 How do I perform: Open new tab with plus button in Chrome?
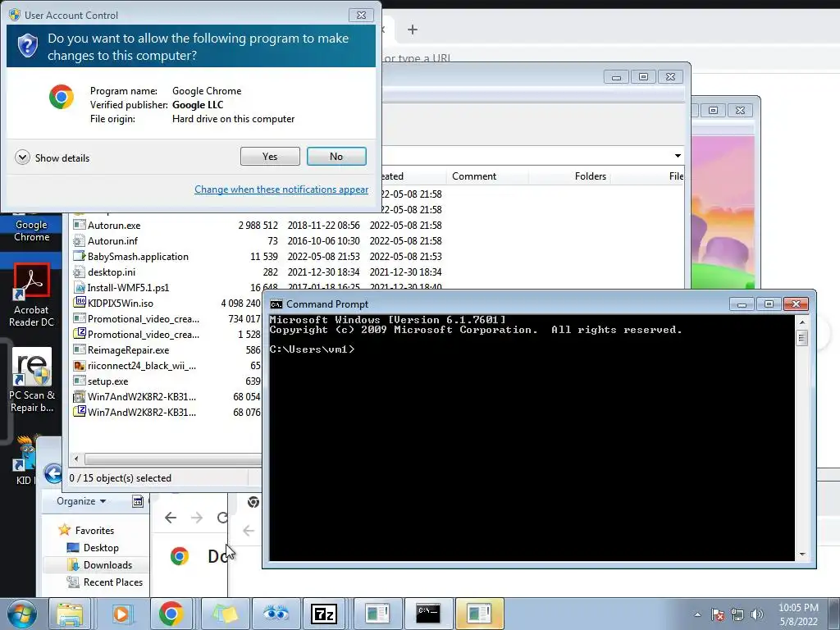413,30
